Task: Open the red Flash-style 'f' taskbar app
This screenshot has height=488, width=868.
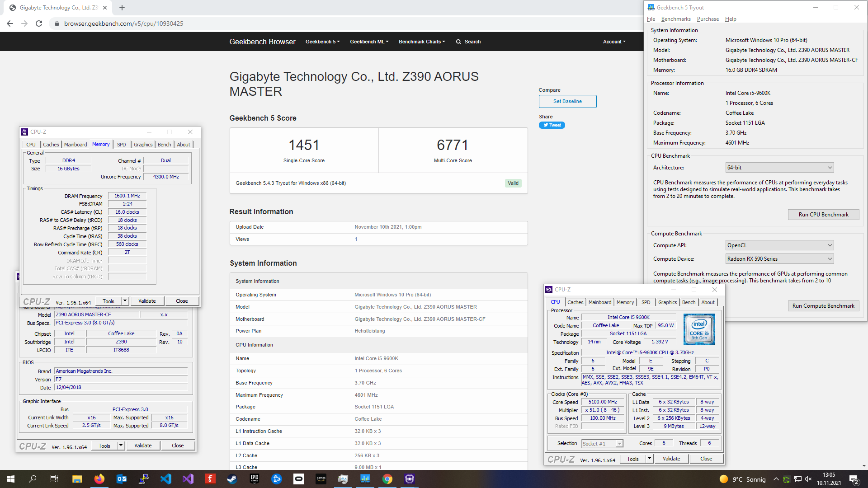Action: coord(210,479)
